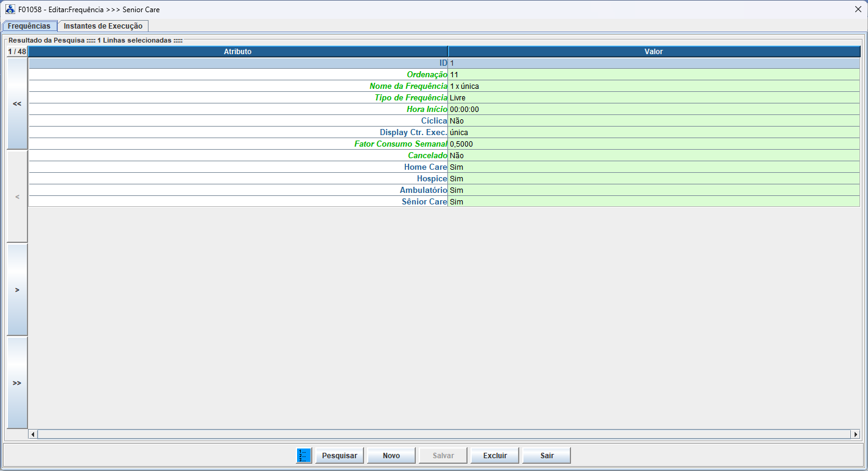
Task: Select the Nome da Frequência value field
Action: 653,86
